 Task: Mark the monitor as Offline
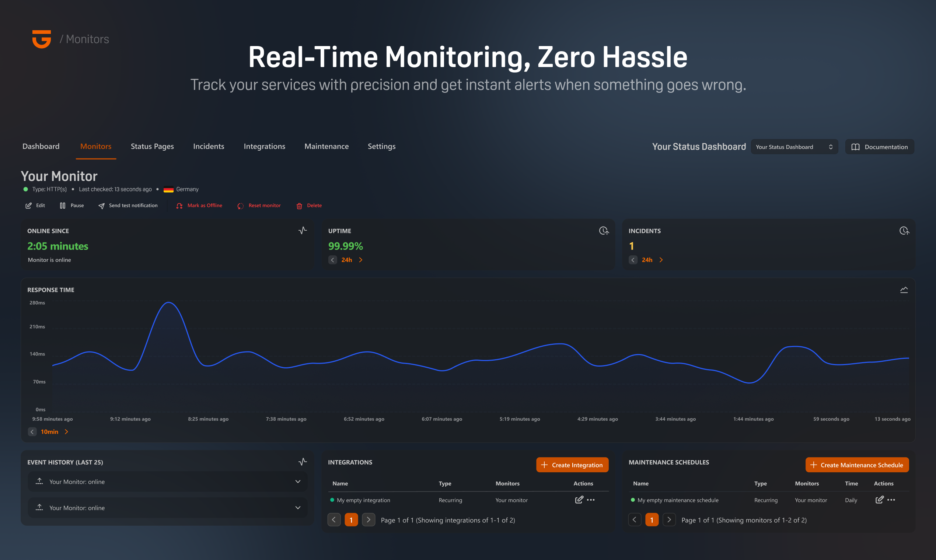tap(199, 205)
